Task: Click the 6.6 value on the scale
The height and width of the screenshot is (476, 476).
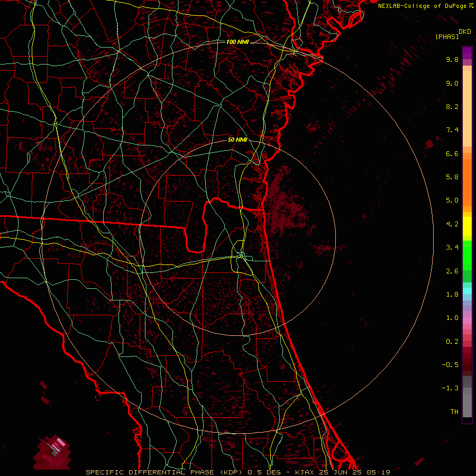Action: click(452, 153)
